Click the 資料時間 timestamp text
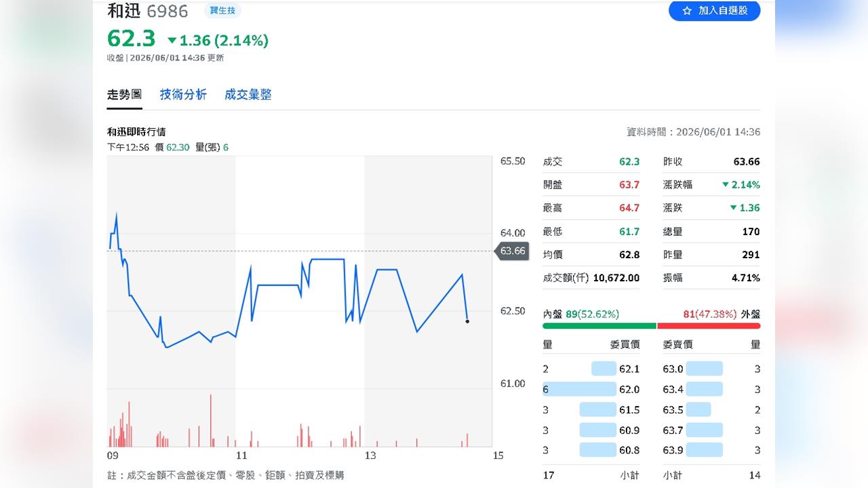This screenshot has width=868, height=488. coord(693,132)
